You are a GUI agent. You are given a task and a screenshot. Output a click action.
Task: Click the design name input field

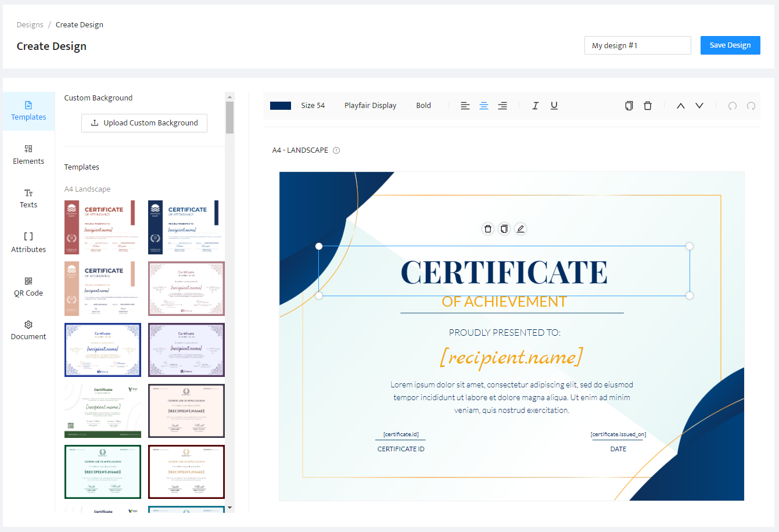point(637,45)
